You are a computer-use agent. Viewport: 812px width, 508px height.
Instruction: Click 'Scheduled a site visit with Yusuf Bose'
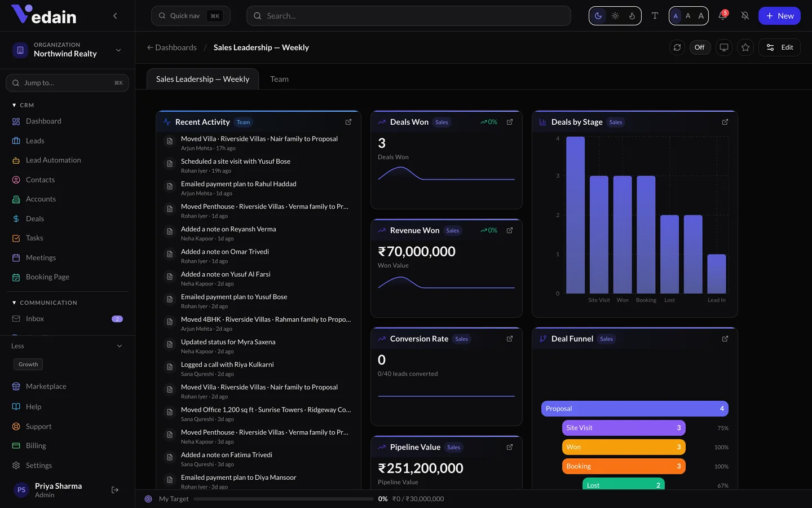pyautogui.click(x=236, y=161)
